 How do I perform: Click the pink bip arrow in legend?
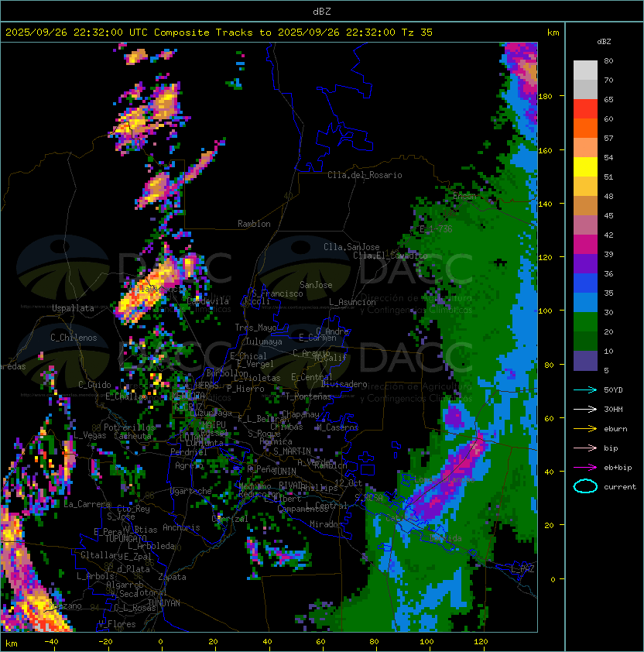(x=585, y=448)
